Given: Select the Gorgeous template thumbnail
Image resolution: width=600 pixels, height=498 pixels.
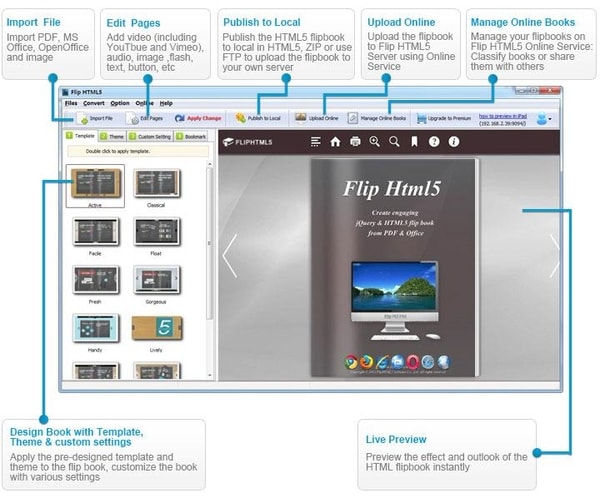Looking at the screenshot, I should 156,280.
